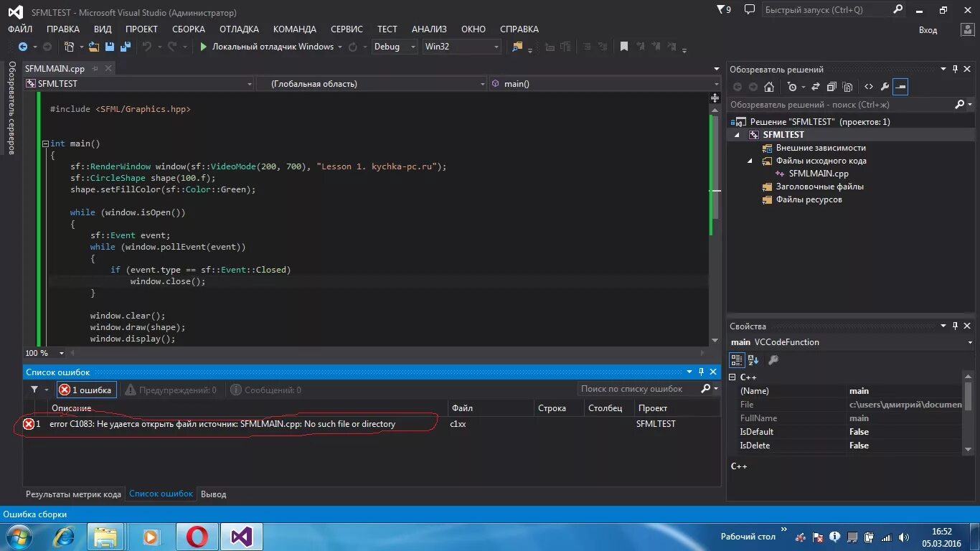Toggle the Show All Files icon

[x=848, y=87]
